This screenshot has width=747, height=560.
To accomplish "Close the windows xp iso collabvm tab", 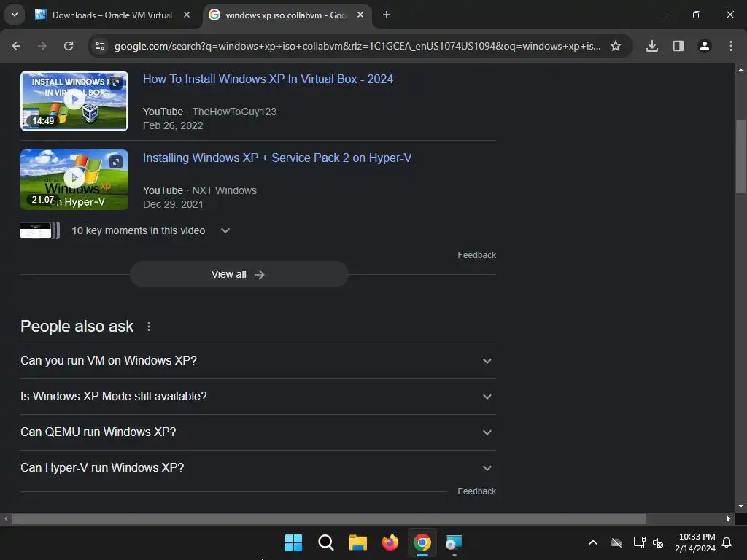I will (x=360, y=15).
